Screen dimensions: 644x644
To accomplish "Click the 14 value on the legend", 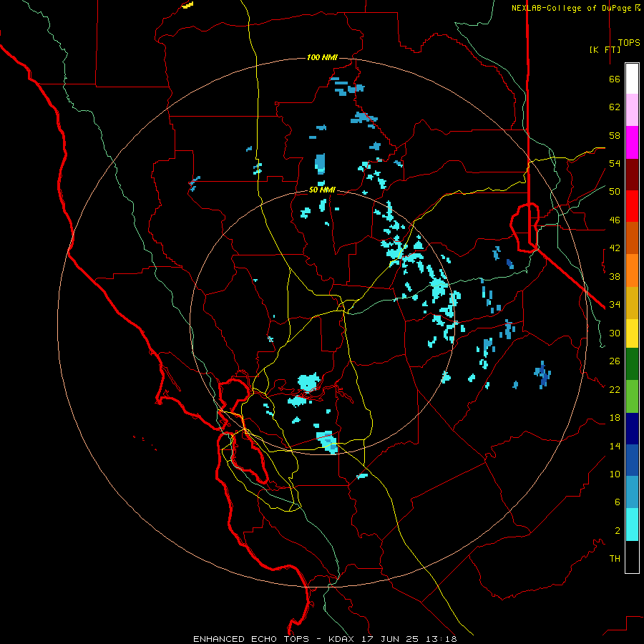I will coord(615,446).
